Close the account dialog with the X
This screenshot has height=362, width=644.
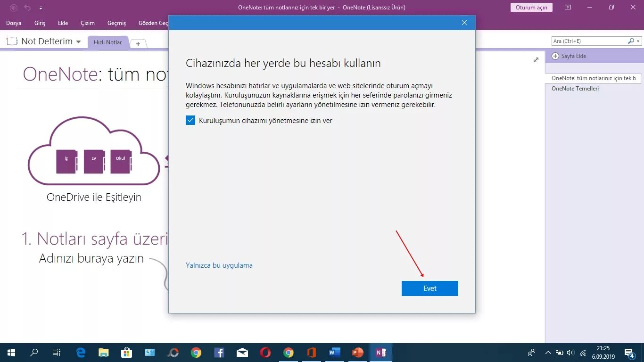tap(464, 23)
